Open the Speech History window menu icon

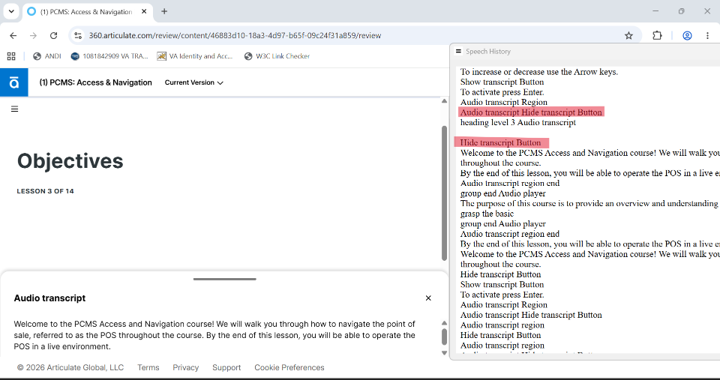458,51
